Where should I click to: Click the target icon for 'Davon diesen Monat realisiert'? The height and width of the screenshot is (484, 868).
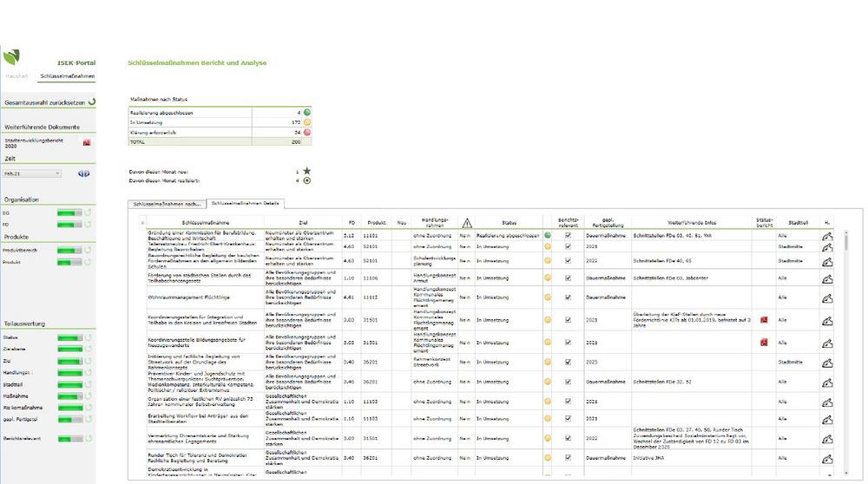306,180
